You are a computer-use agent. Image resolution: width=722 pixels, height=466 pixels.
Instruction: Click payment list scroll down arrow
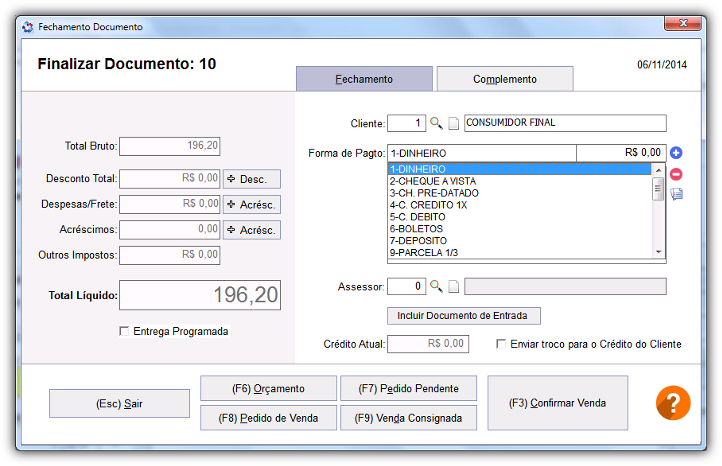click(658, 252)
